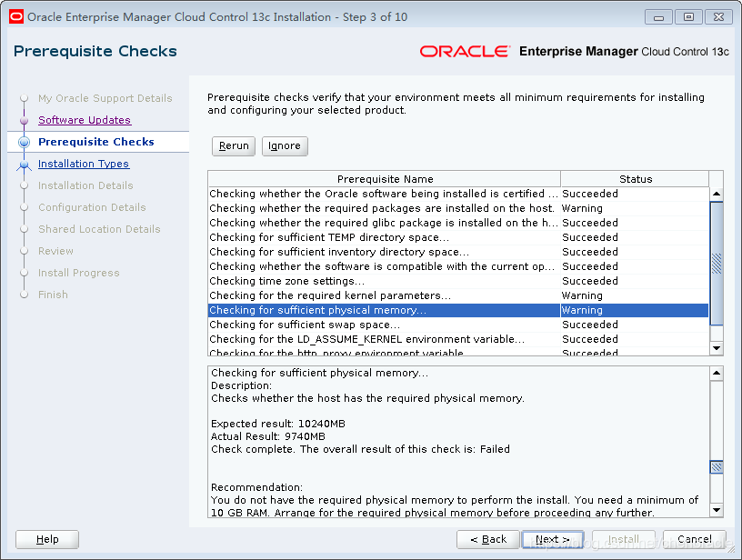This screenshot has height=560, width=742.
Task: Click the prerequisite table scroll up arrow
Action: click(717, 194)
